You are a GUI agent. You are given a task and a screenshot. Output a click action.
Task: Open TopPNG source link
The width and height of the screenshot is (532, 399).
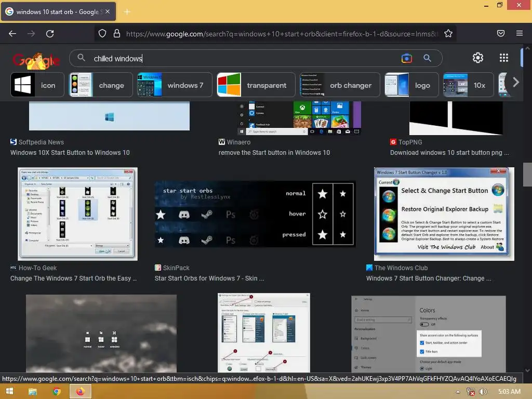[406, 142]
